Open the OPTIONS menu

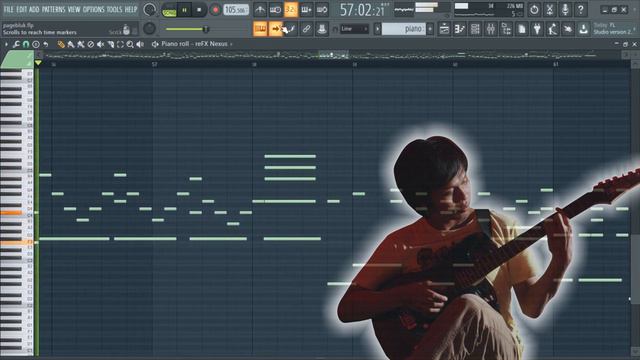93,9
